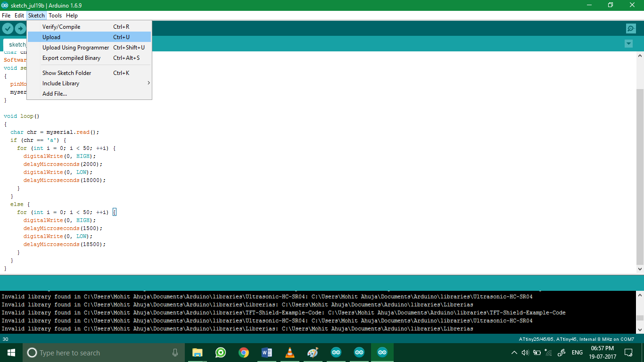This screenshot has height=362, width=644.
Task: Click the 'delayMicroseconds(2000);' line
Action: tap(63, 164)
